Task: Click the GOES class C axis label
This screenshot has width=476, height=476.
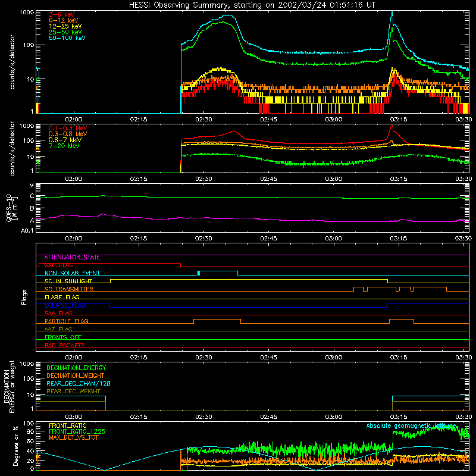Action: [32, 196]
